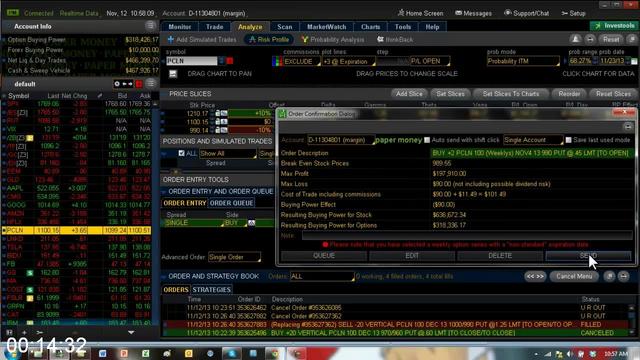Click QUEUE in Order Confirmation Dialog
This screenshot has width=640, height=360.
coord(324,256)
